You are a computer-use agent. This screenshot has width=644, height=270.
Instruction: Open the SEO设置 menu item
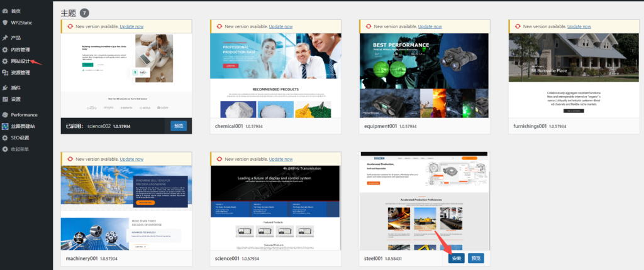(19, 138)
